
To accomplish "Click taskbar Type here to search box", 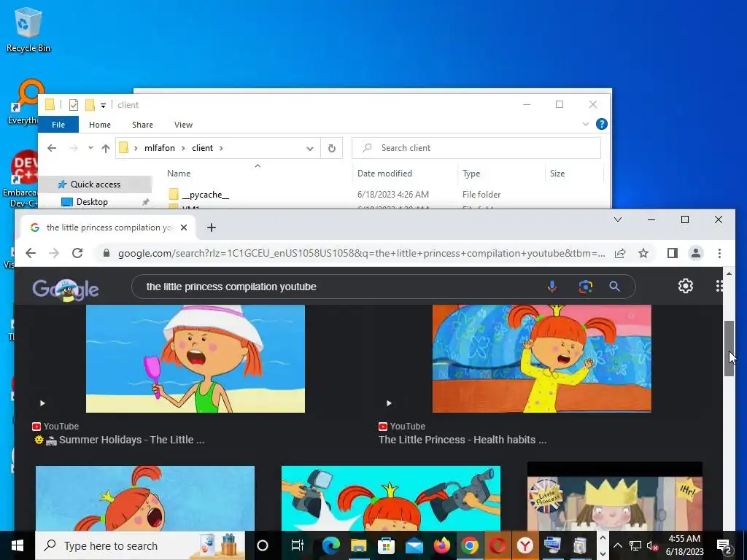I will tap(141, 545).
